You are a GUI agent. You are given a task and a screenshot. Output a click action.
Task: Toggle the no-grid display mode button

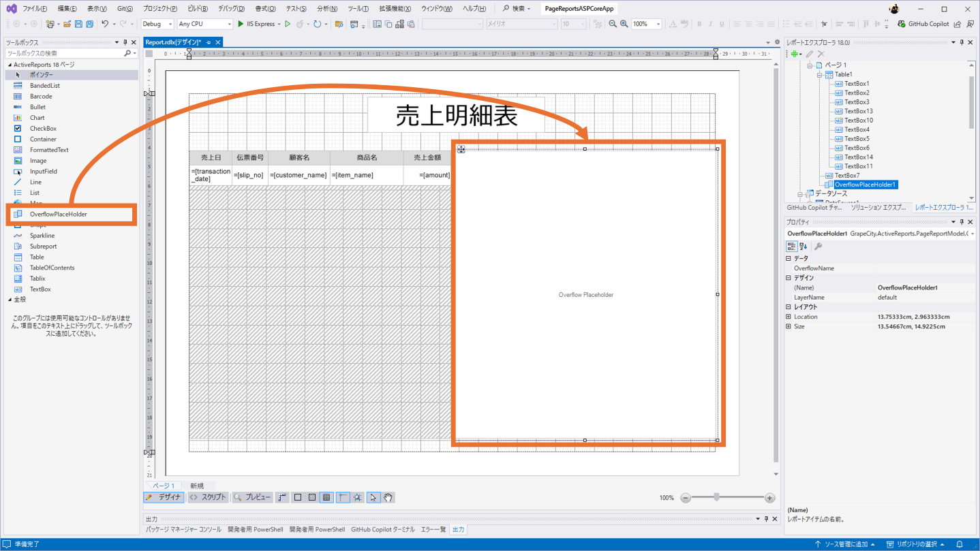pyautogui.click(x=297, y=498)
